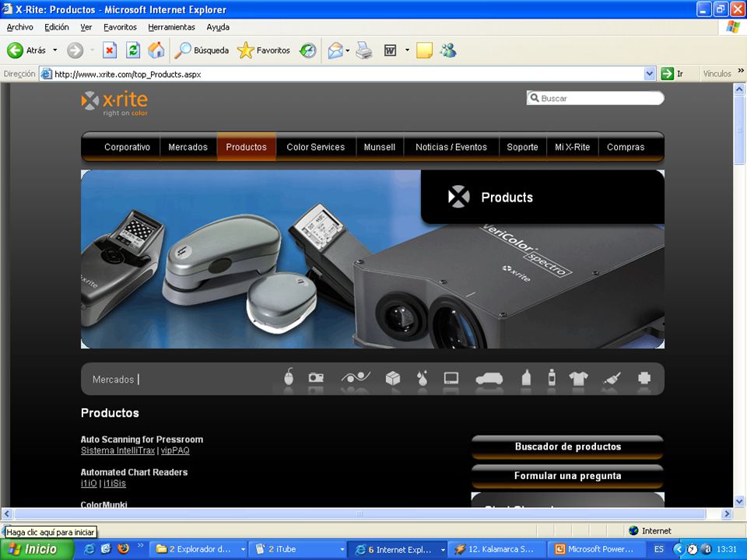Switch to Microsoft PowerPoint taskbar button

click(x=594, y=550)
